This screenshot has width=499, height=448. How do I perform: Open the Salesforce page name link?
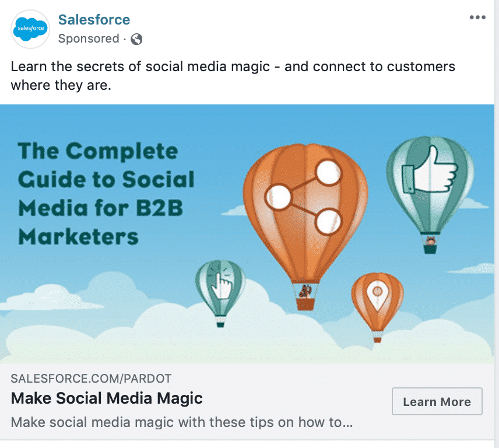94,20
